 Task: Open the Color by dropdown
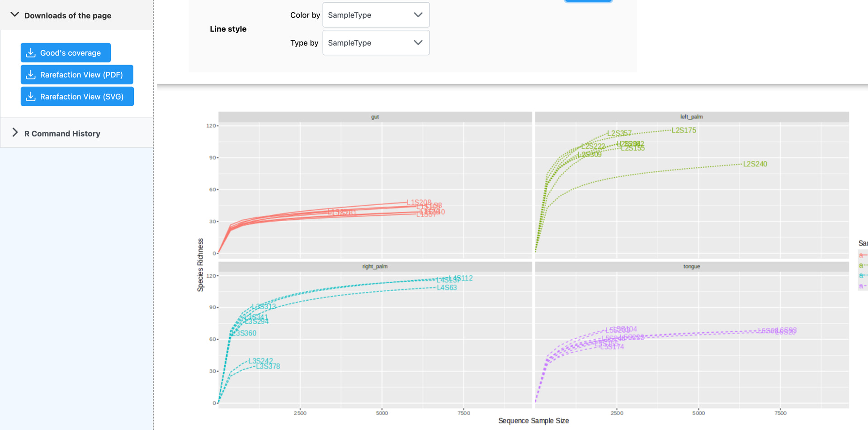point(375,15)
